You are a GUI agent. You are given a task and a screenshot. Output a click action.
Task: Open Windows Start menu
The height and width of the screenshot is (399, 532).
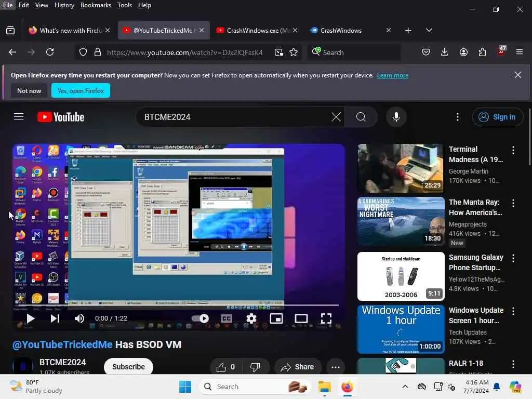[x=185, y=387]
